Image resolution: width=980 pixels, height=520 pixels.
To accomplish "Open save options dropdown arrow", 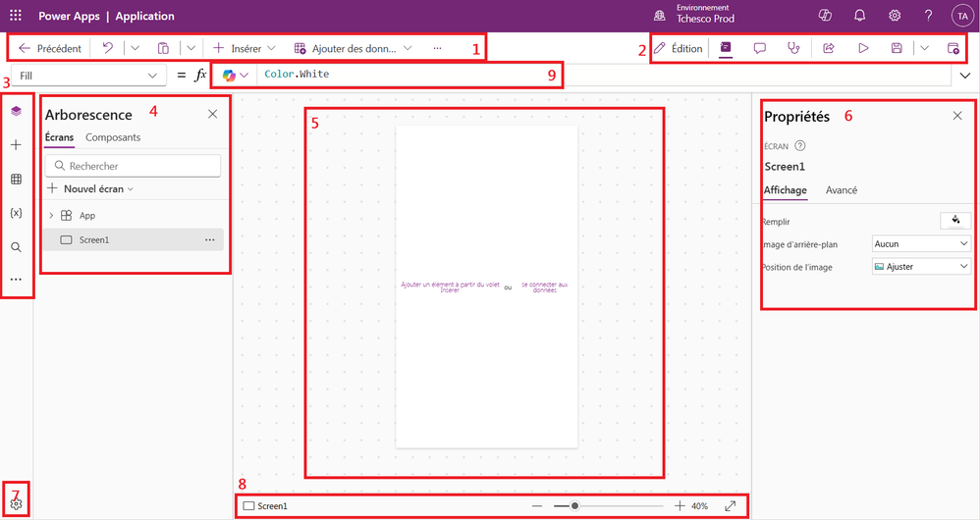I will [x=924, y=48].
